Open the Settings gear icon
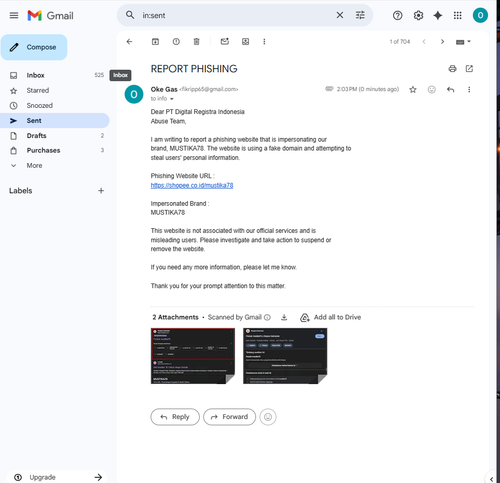Viewport: 500px width, 483px height. point(418,15)
